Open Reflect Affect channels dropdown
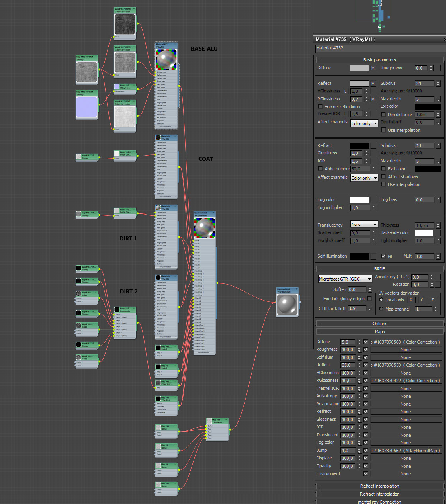 (364, 123)
